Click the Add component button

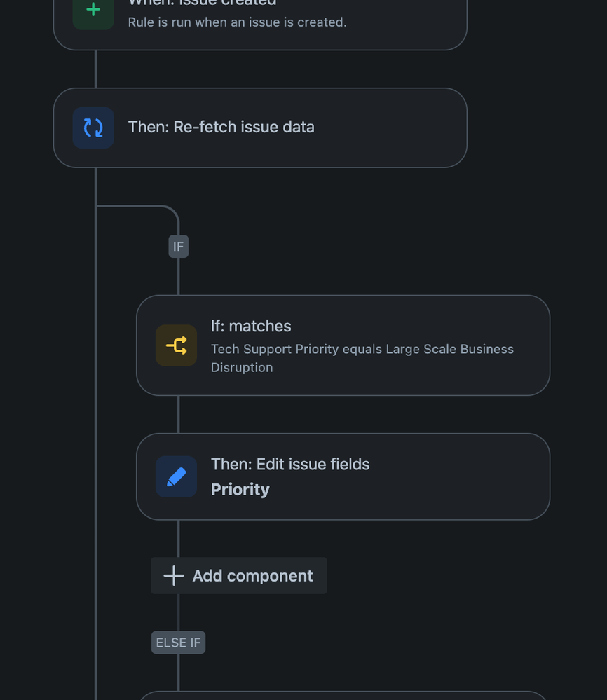tap(238, 575)
